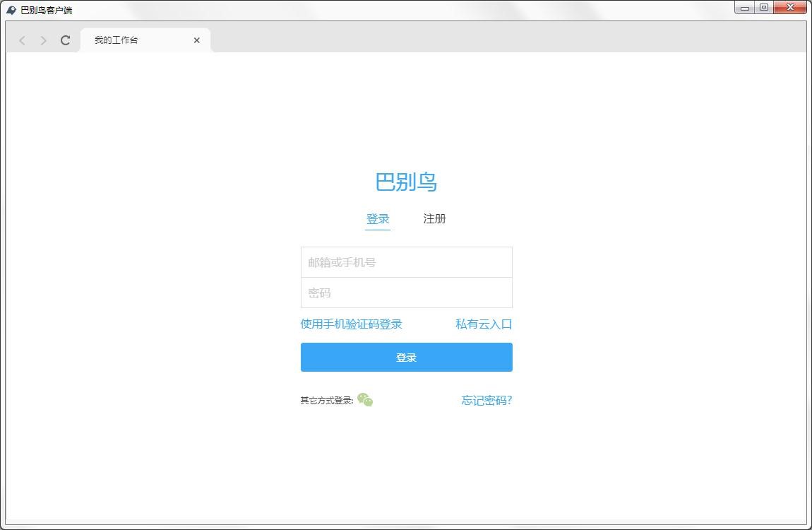Click the 密码 input field
The width and height of the screenshot is (812, 530).
coord(407,293)
